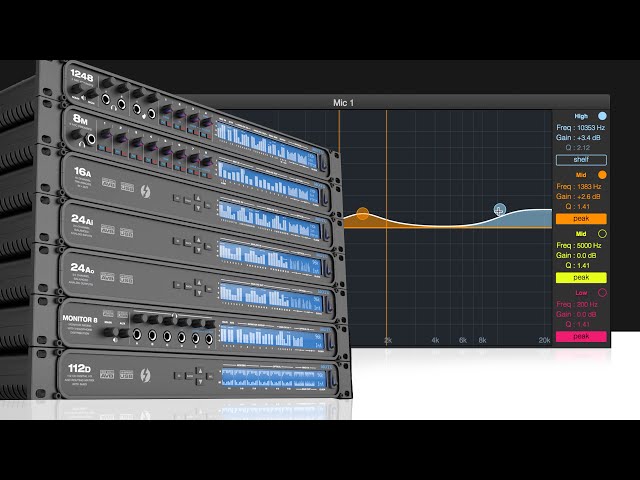
Task: Open the orange Mid band peak dropdown
Action: [x=581, y=218]
